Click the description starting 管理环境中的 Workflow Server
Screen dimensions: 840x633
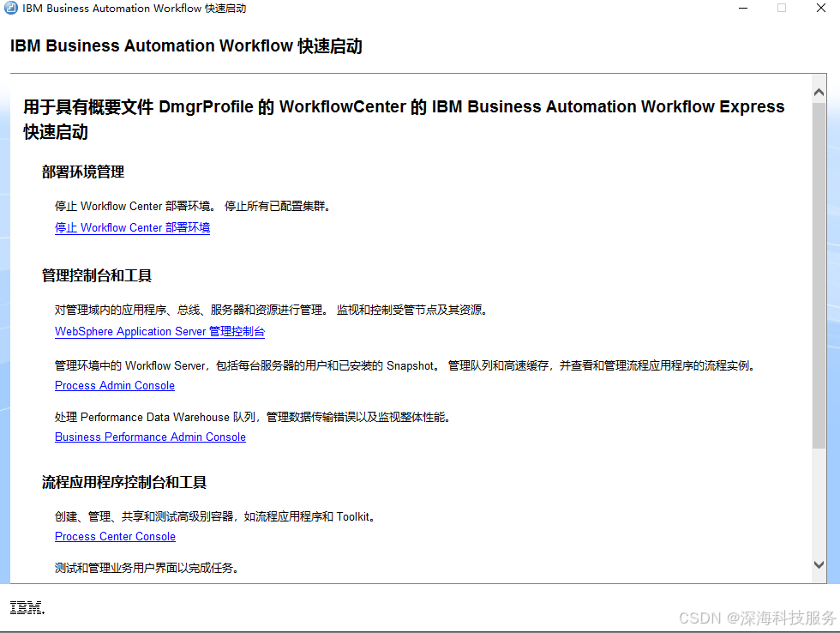[406, 365]
